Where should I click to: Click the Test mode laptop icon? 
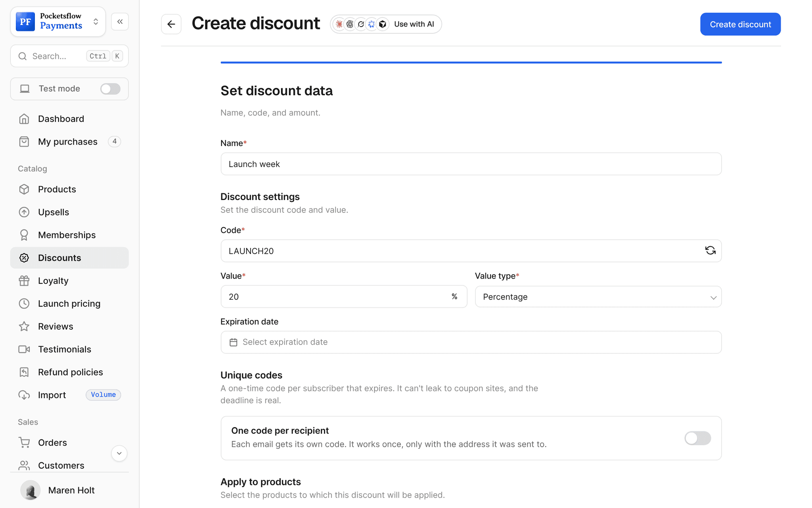[x=25, y=89]
